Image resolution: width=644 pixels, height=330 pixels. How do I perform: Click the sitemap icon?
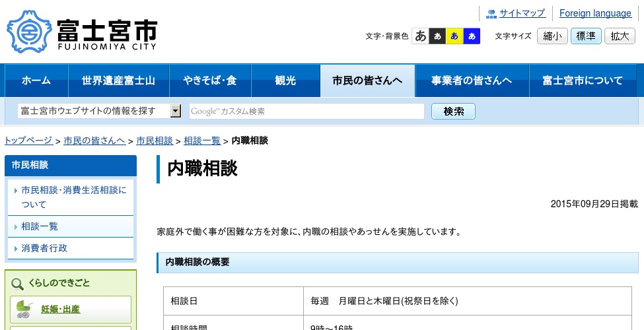pos(491,14)
